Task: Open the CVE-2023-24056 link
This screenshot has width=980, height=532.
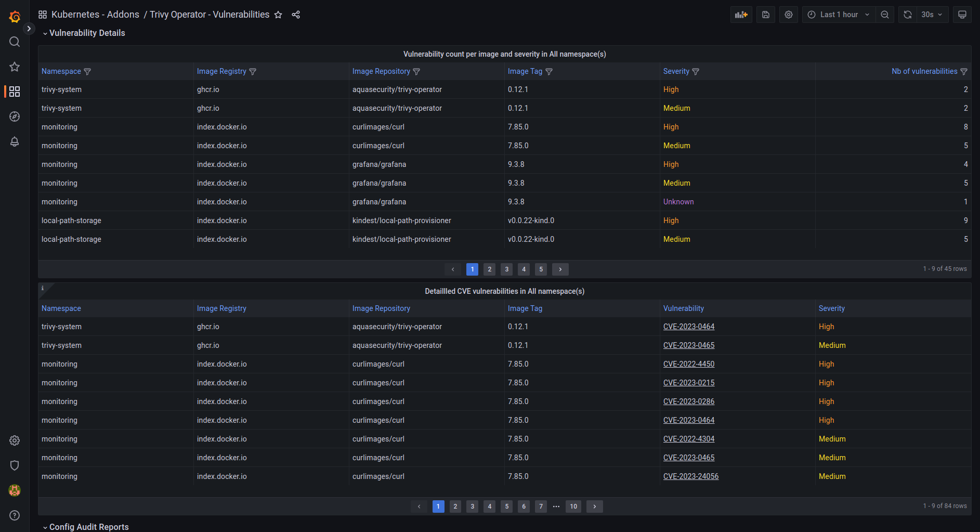Action: click(x=691, y=476)
